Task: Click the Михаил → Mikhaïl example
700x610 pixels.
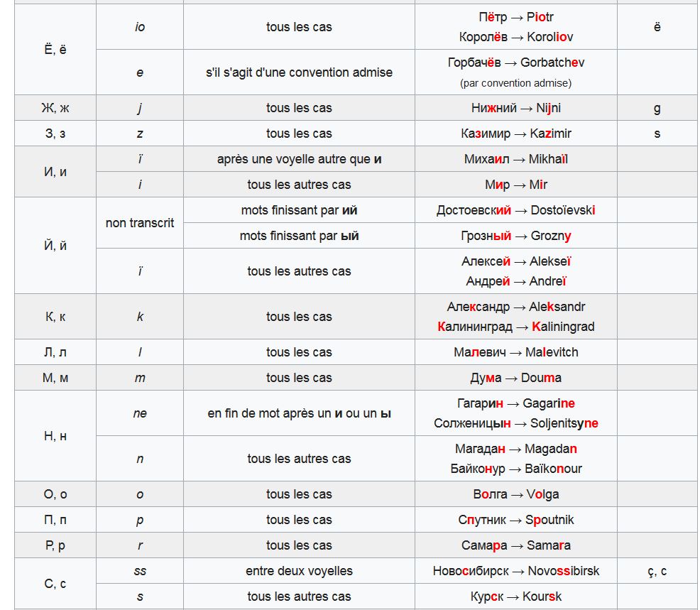Action: click(515, 159)
